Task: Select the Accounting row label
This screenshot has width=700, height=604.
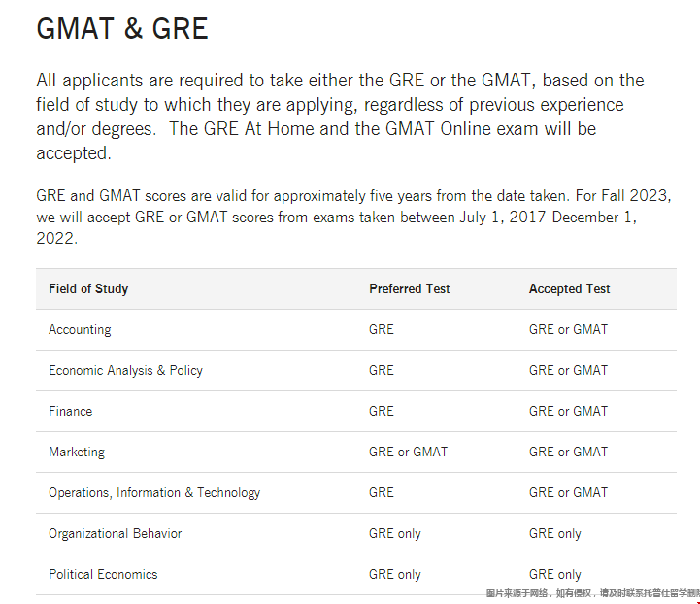Action: [x=80, y=329]
